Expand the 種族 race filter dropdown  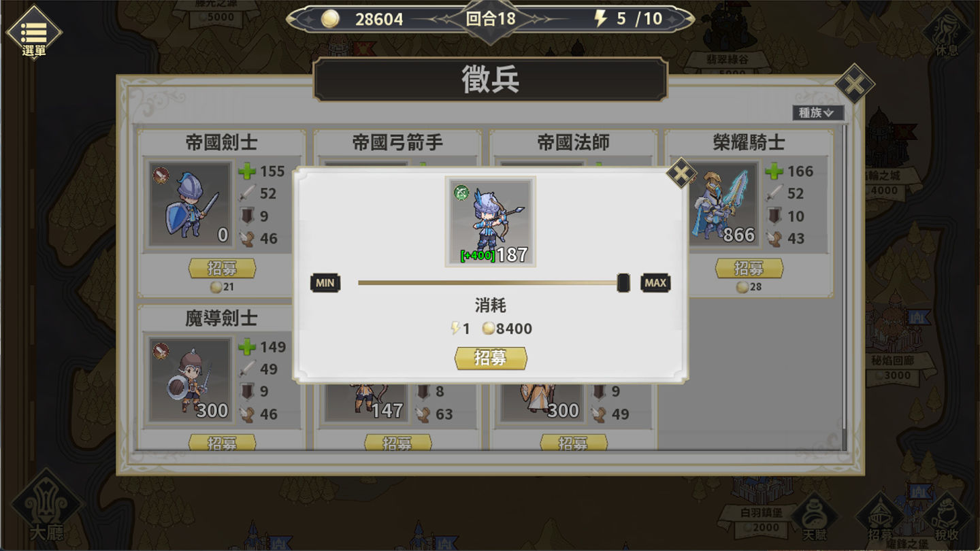click(817, 113)
